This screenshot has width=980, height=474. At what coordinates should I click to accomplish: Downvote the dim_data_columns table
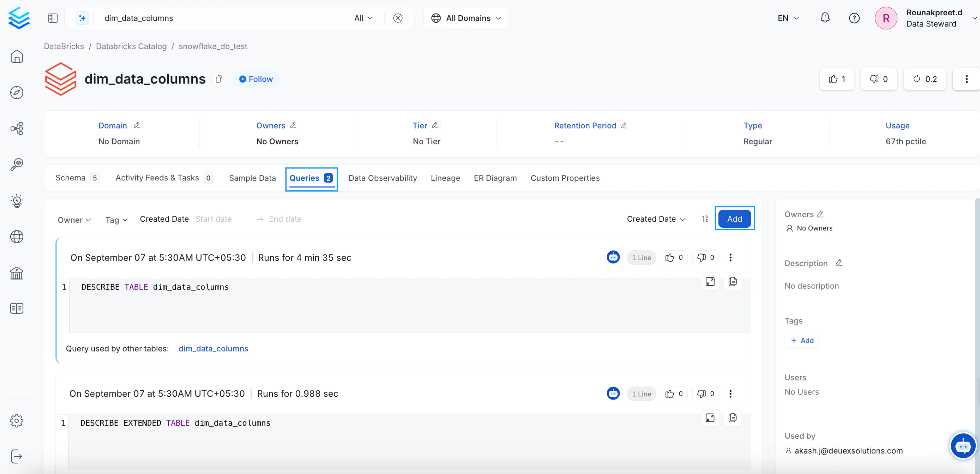[x=878, y=79]
